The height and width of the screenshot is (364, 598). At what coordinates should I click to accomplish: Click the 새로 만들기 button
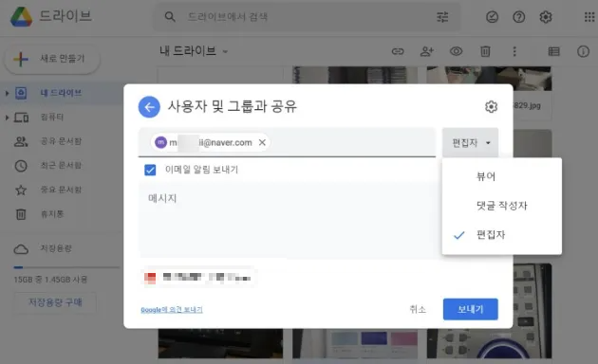52,59
